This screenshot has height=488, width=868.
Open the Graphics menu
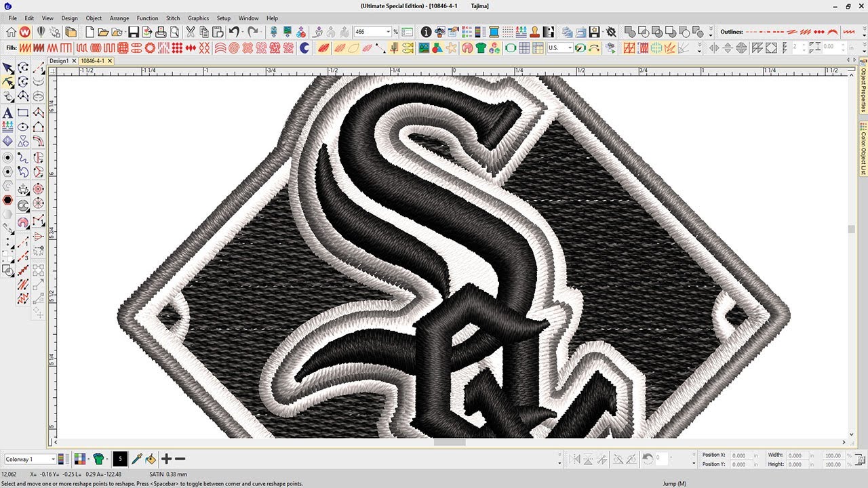click(x=199, y=18)
